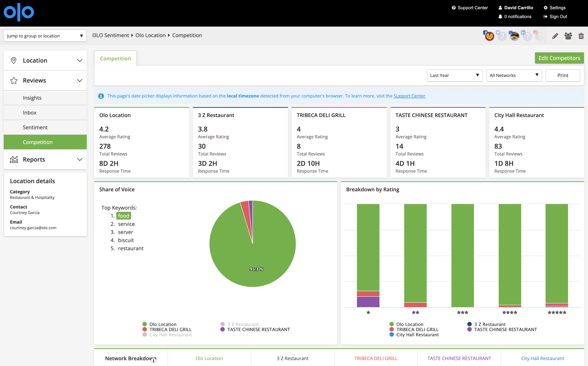Open the connected Facebook profile icon

pos(489,36)
